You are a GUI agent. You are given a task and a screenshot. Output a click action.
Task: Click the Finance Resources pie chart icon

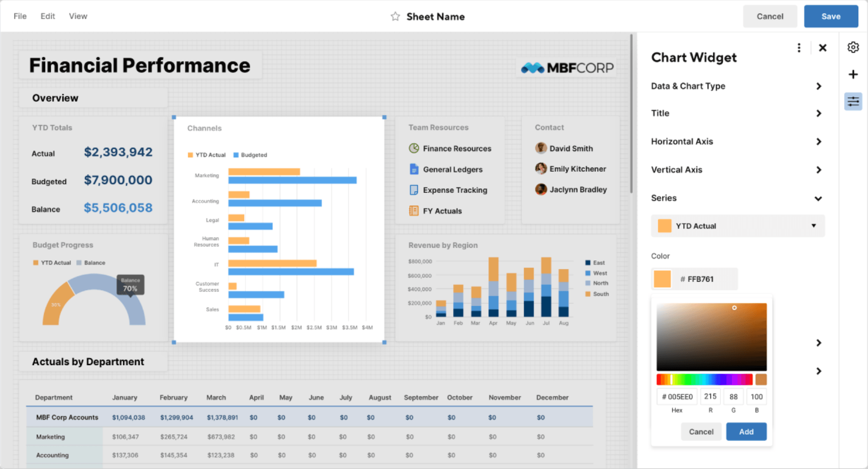pyautogui.click(x=414, y=148)
